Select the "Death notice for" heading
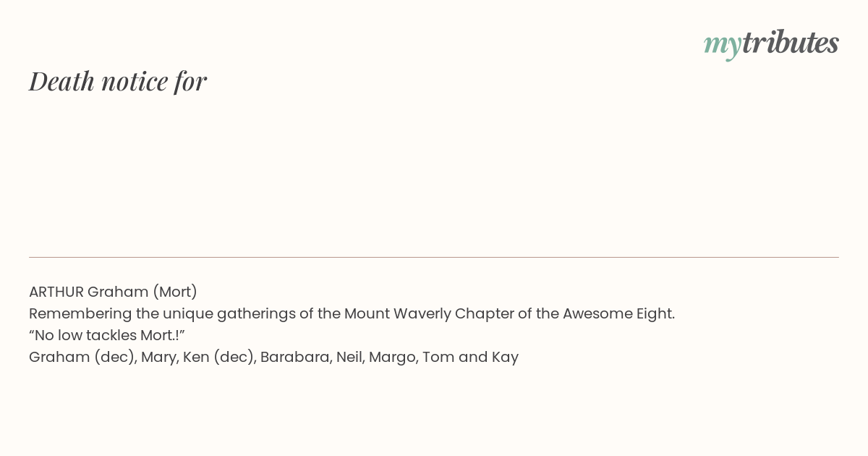This screenshot has width=868, height=456. pos(118,81)
